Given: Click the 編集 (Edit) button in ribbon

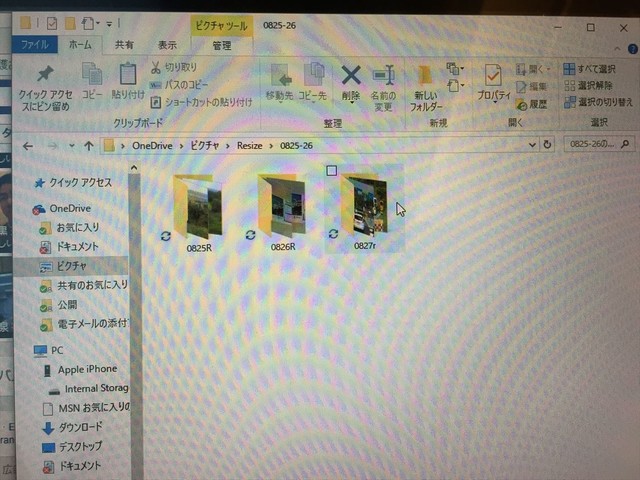Looking at the screenshot, I should tap(531, 87).
